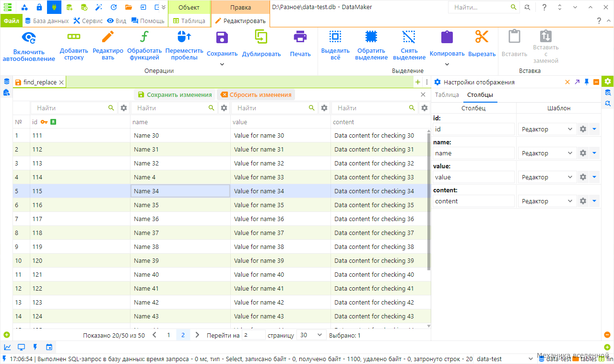Click table vertical scrollbar
This screenshot has width=614, height=364.
pyautogui.click(x=429, y=201)
